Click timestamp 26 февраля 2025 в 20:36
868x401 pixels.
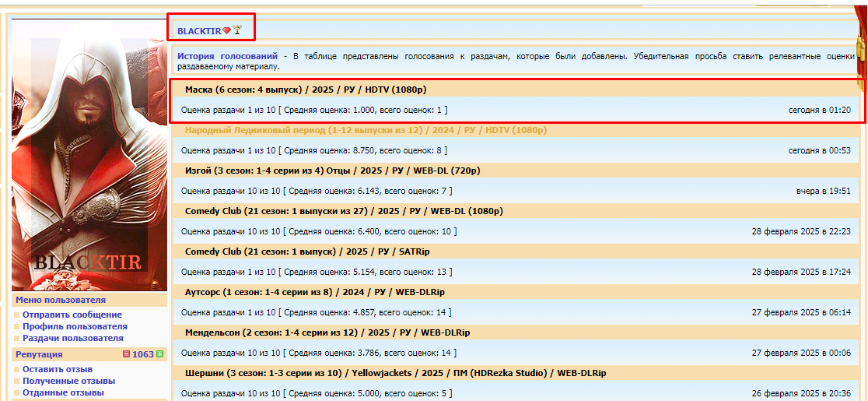click(801, 394)
